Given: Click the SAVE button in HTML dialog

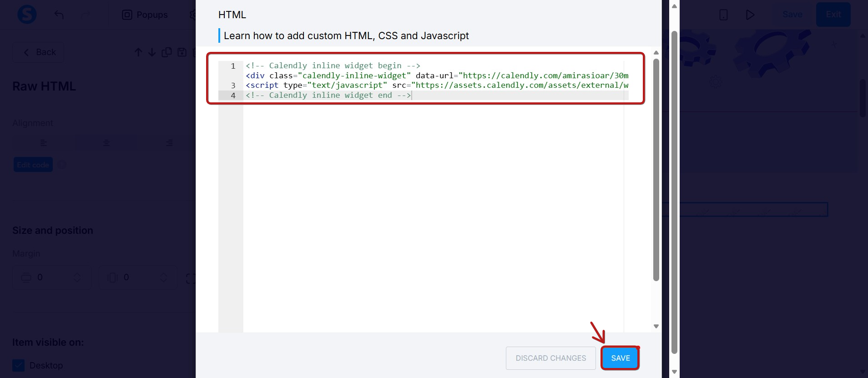Looking at the screenshot, I should pyautogui.click(x=620, y=358).
